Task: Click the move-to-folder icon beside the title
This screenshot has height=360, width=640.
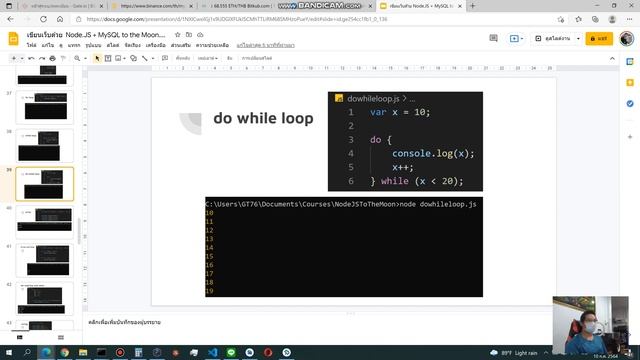Action: [189, 35]
